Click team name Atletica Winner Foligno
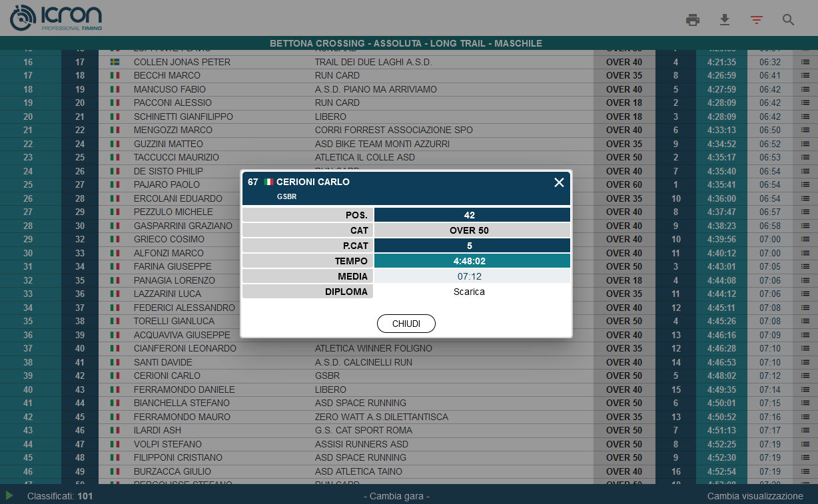Viewport: 818px width, 504px height. [373, 348]
